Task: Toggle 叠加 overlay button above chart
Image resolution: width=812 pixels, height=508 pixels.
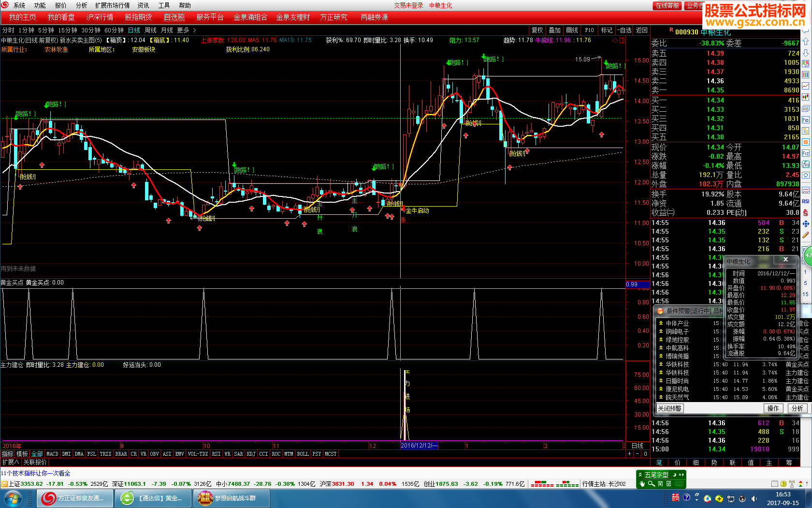Action: (555, 30)
